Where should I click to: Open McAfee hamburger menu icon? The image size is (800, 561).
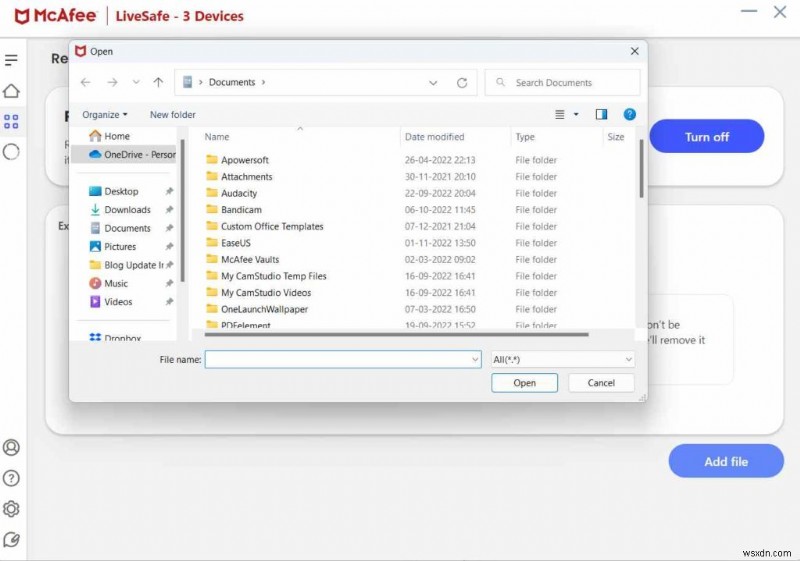[x=11, y=60]
